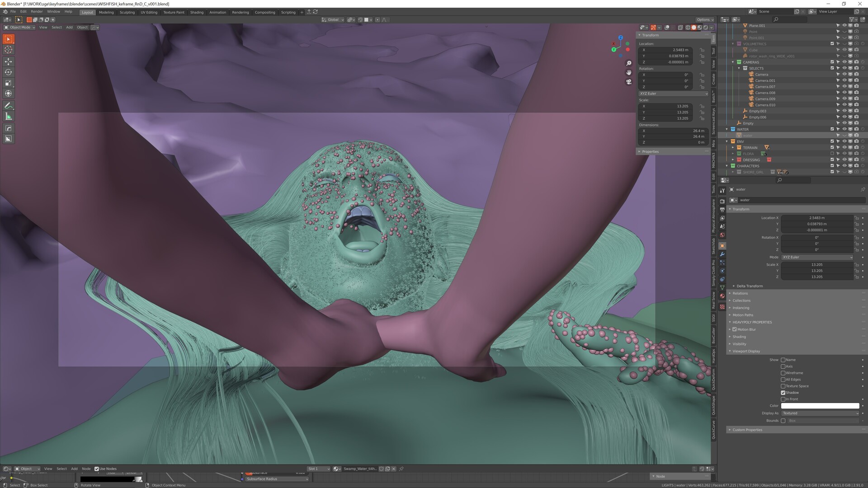Click the zoom view magnifier gizmo
The width and height of the screenshot is (868, 488).
coord(628,63)
